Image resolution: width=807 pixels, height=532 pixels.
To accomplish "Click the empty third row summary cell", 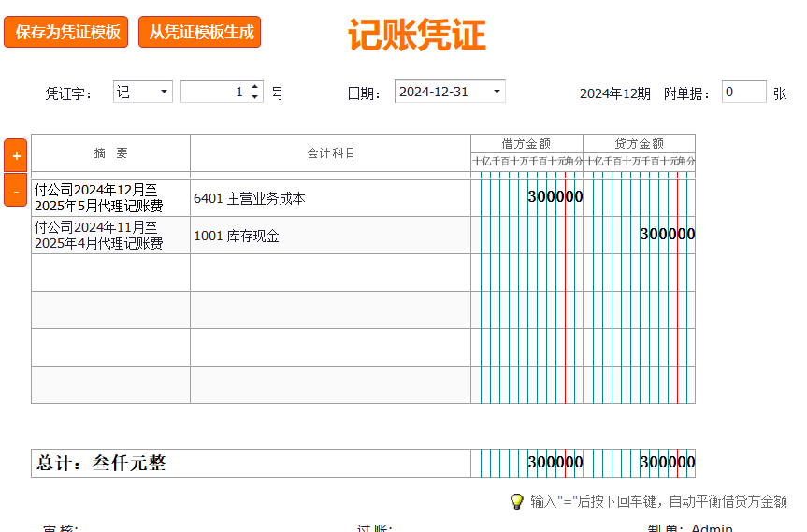I will coord(110,273).
